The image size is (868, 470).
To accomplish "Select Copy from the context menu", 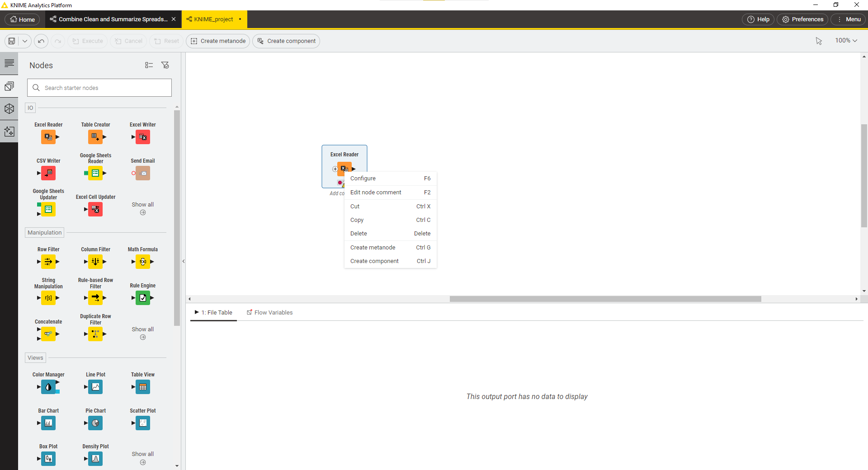I will click(x=391, y=220).
